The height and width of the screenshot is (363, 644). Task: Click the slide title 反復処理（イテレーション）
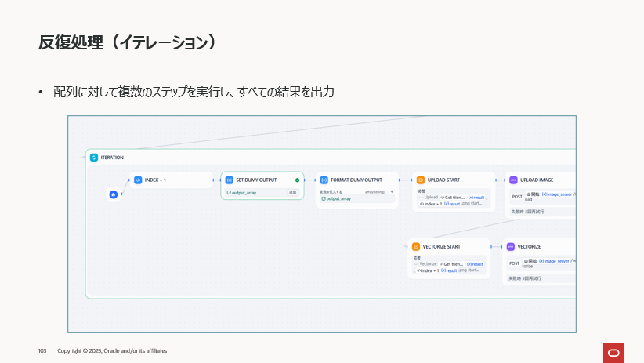pos(128,42)
